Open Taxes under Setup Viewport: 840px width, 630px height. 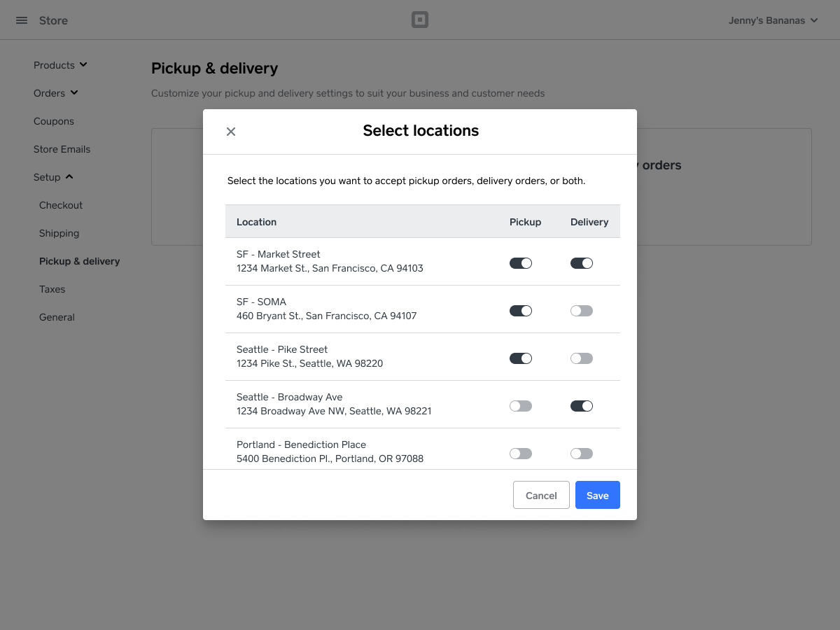[x=52, y=289]
